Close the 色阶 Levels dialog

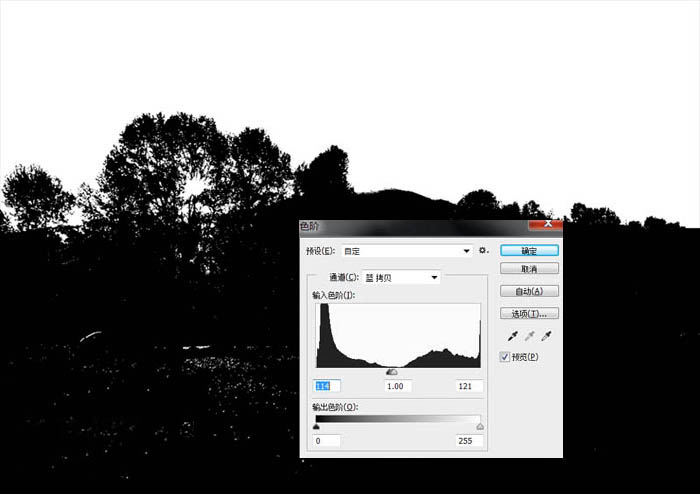545,224
